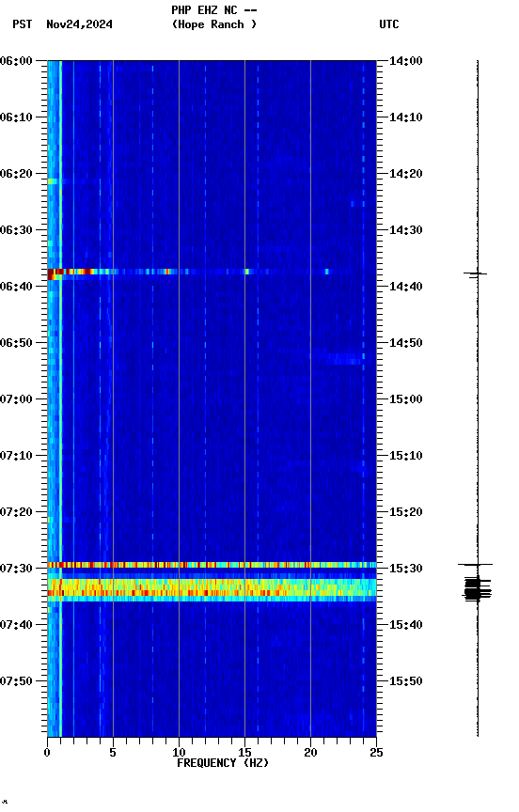
Task: Click the 15:40 UTC time label
Action: (x=406, y=625)
